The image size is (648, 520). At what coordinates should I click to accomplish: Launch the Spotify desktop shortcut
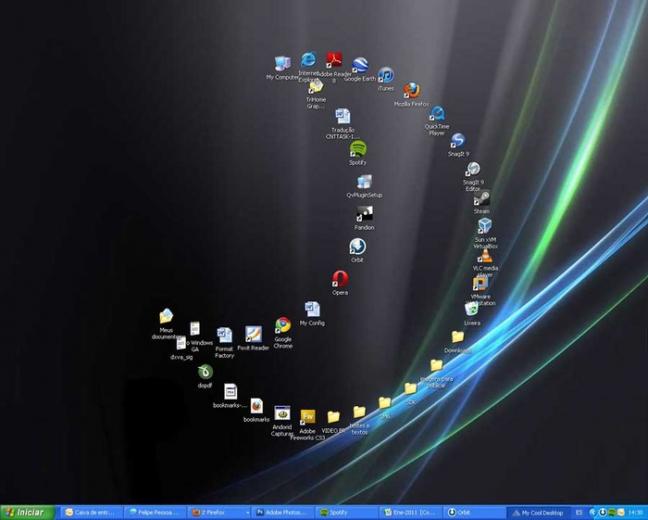[357, 149]
